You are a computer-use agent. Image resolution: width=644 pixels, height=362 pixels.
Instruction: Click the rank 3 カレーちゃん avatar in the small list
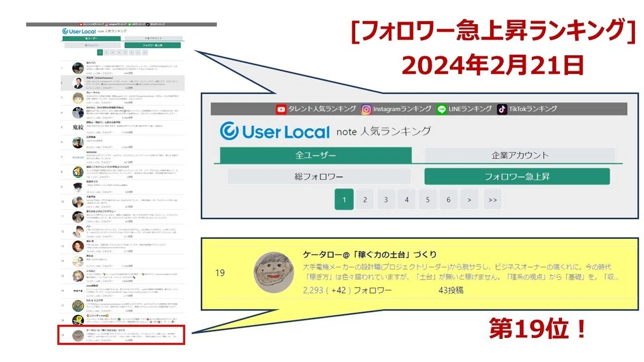pos(78,98)
